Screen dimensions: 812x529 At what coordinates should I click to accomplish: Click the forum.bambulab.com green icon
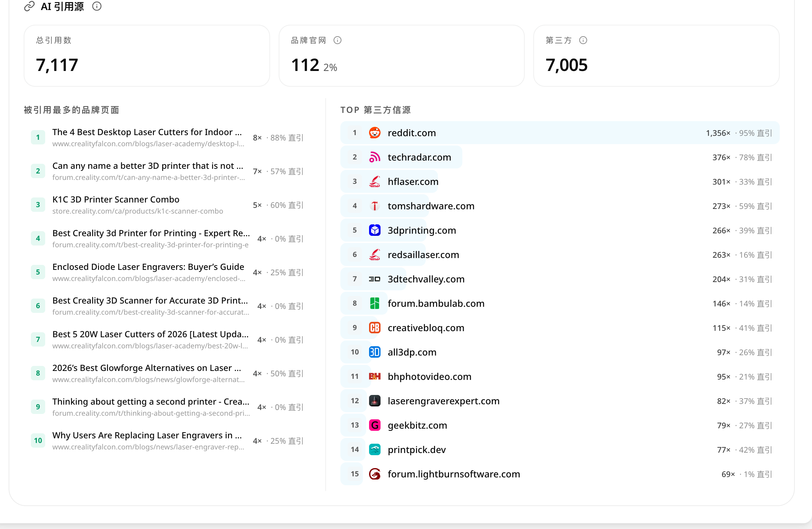(x=375, y=304)
